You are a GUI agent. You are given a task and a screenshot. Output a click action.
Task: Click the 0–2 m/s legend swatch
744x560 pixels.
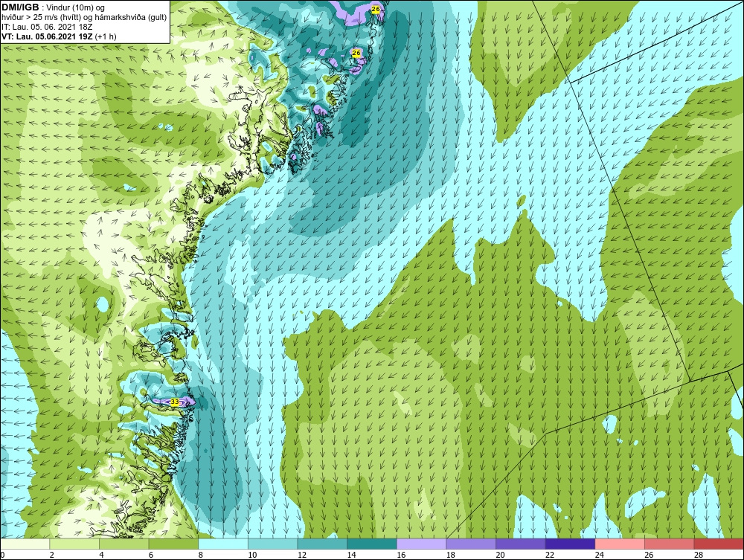[x=25, y=544]
